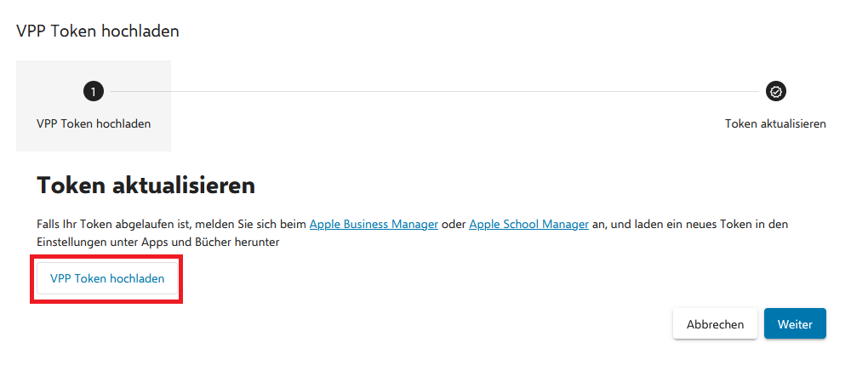The width and height of the screenshot is (868, 371).
Task: Click the progress line between wizard steps
Action: [435, 91]
